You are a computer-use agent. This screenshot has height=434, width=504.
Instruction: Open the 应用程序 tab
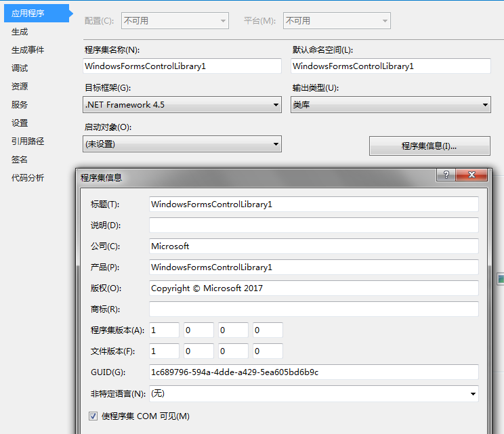pos(37,13)
